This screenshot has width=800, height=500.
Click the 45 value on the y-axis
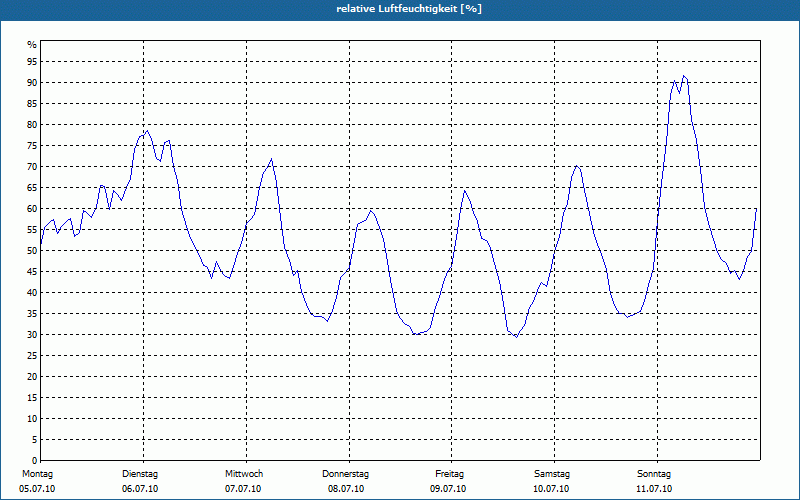click(32, 271)
